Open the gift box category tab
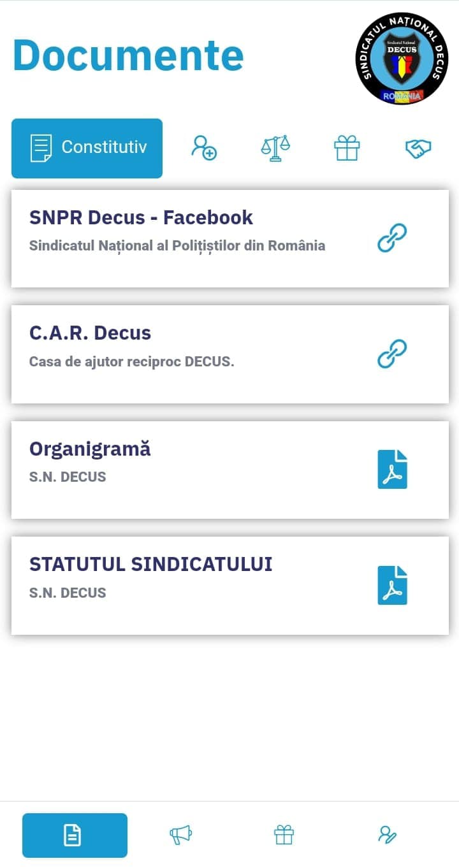 pos(347,148)
